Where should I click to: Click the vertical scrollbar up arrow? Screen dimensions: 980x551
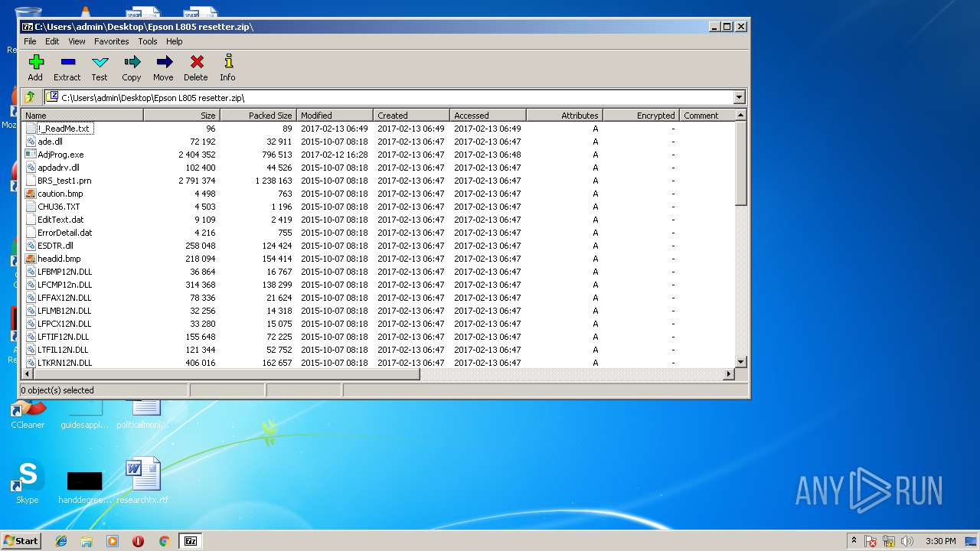[740, 115]
